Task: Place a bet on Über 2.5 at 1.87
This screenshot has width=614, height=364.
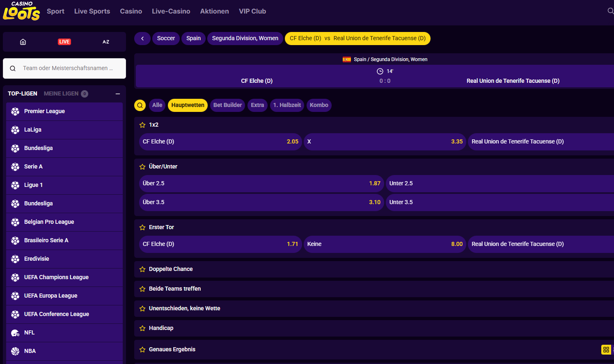Action: coord(261,183)
